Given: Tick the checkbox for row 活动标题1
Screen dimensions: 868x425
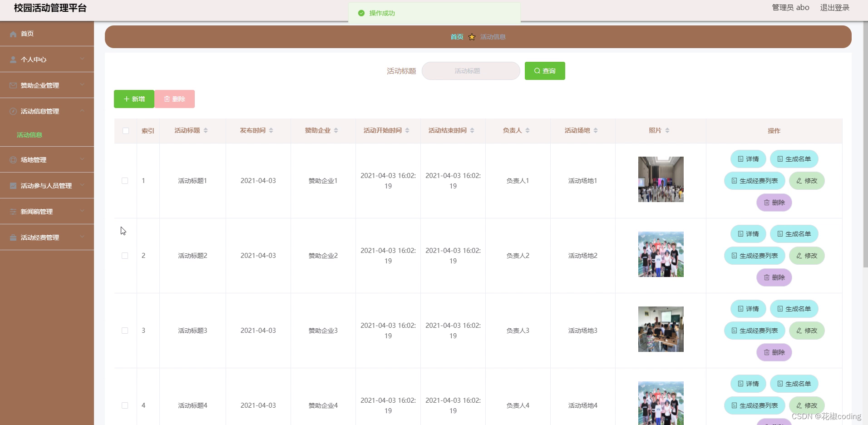Looking at the screenshot, I should 125,181.
